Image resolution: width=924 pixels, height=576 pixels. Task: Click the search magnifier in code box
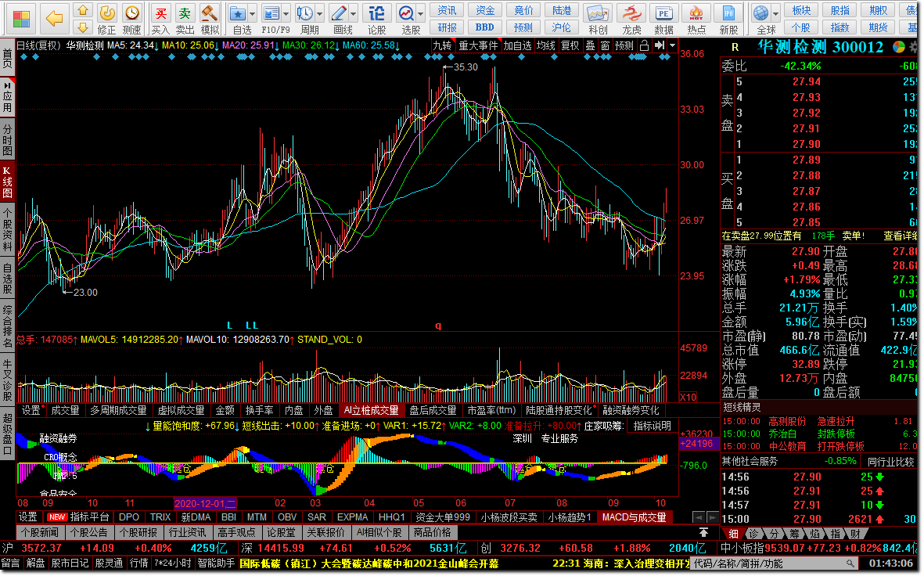850,563
